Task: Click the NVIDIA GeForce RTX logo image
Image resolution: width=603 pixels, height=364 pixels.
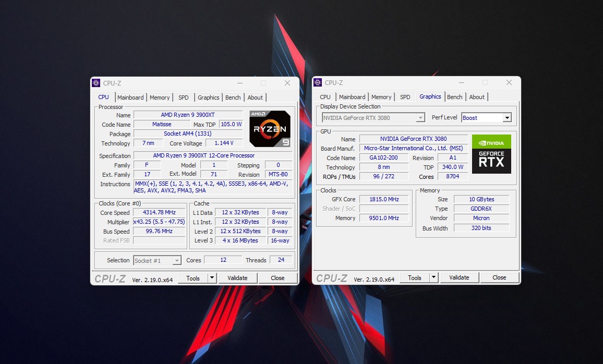Action: (491, 154)
